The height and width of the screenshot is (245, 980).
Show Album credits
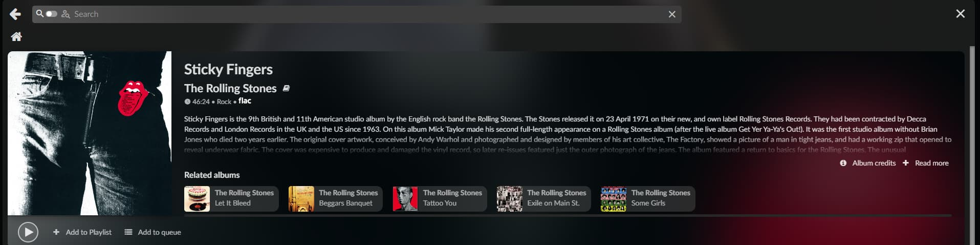868,163
